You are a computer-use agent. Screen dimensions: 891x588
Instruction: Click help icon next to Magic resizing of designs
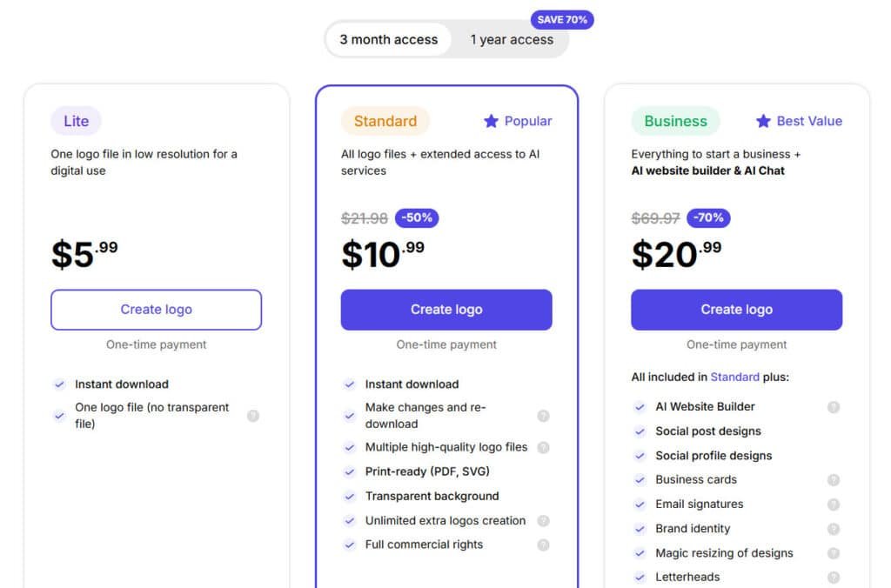coord(834,553)
